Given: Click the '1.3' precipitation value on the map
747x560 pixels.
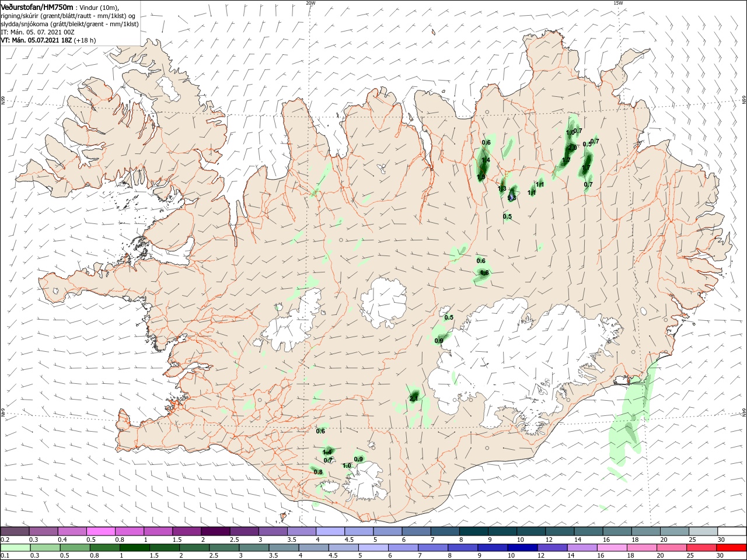Looking at the screenshot, I should 502,188.
